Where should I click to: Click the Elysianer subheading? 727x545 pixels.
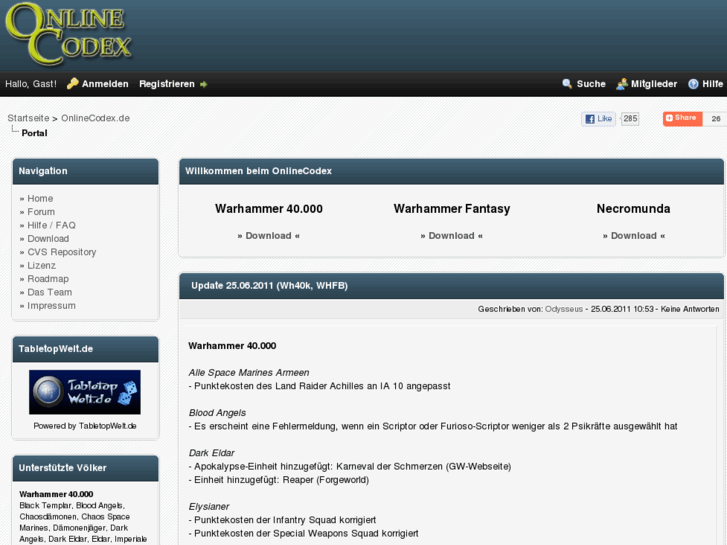[x=209, y=507]
